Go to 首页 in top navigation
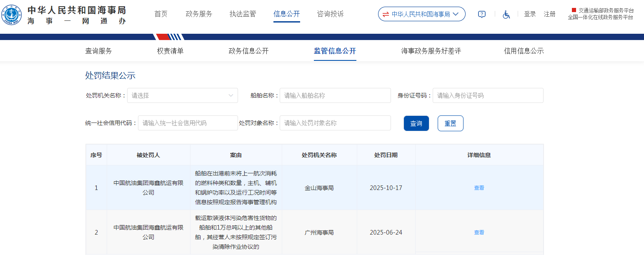Image resolution: width=644 pixels, height=255 pixels. [x=161, y=14]
